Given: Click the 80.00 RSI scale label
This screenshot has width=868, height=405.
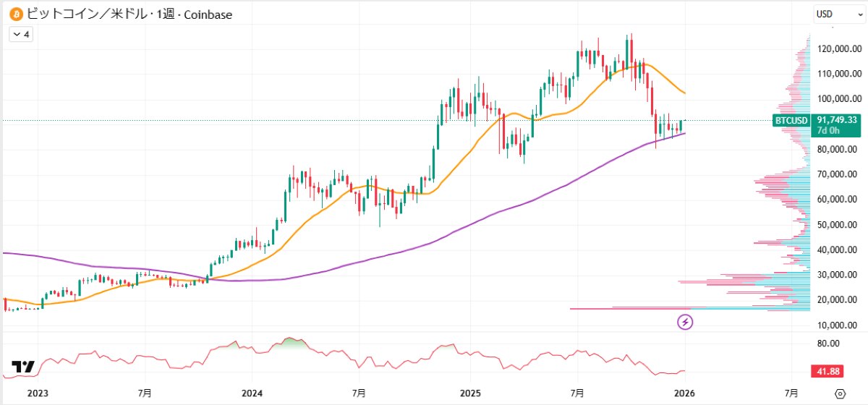Looking at the screenshot, I should tap(829, 344).
